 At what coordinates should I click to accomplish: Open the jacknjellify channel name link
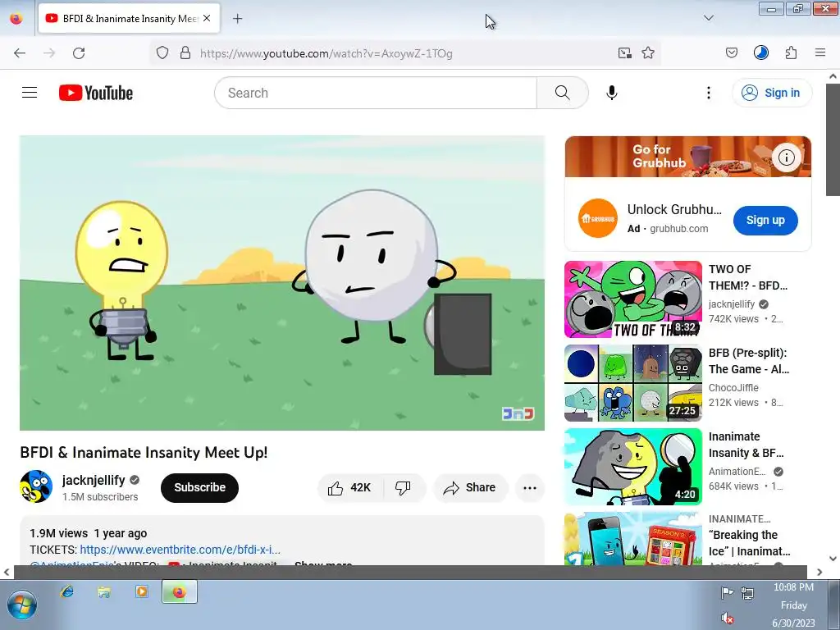coord(94,480)
